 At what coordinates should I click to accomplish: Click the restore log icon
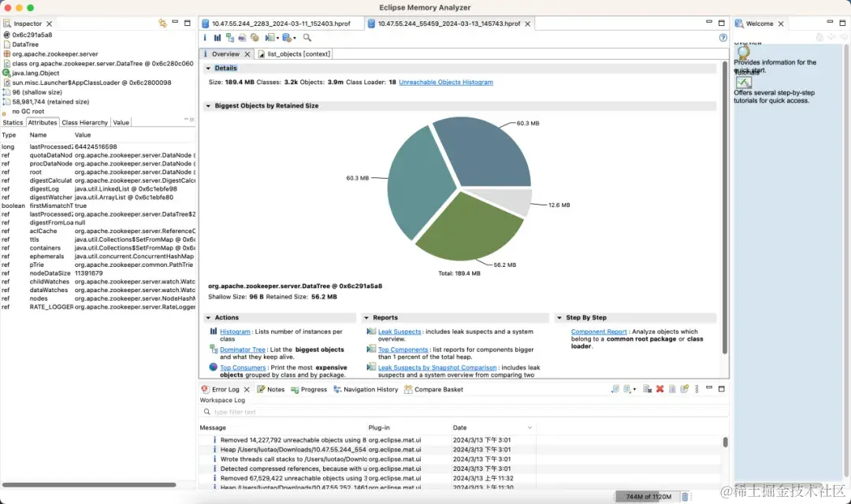click(685, 388)
